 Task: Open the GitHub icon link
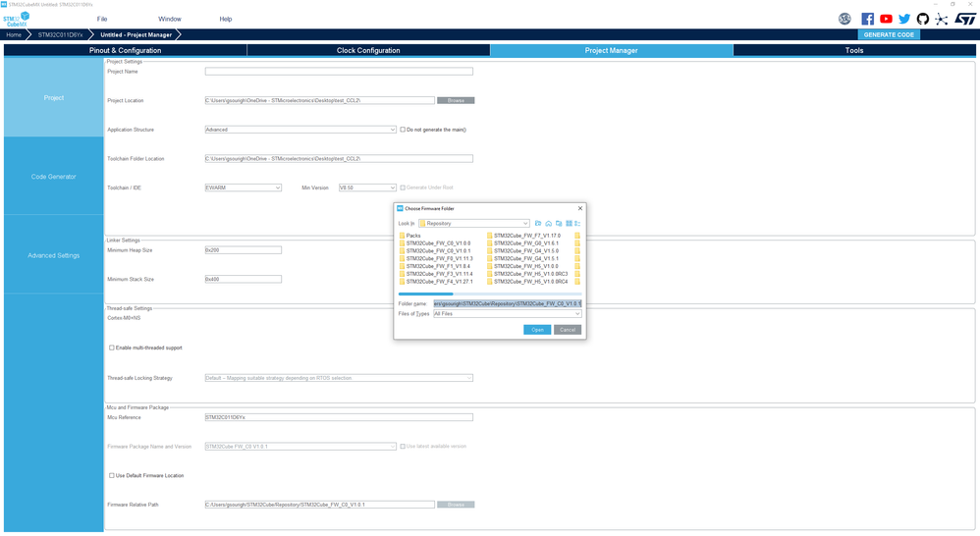[x=922, y=19]
